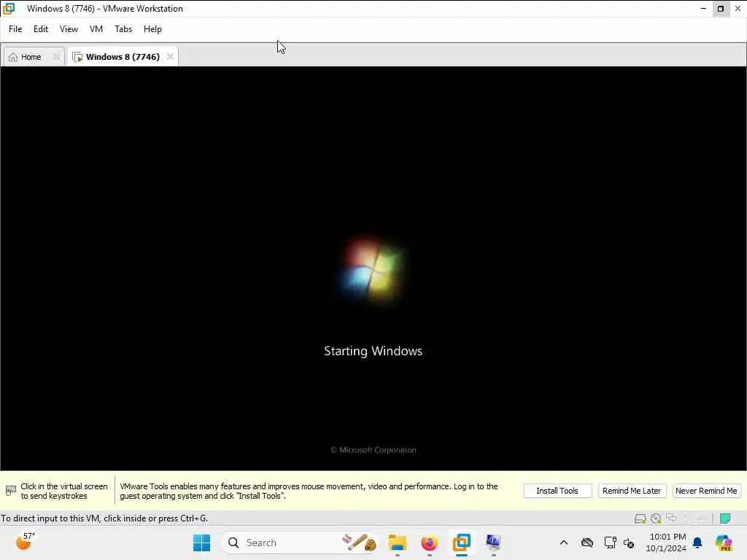Open the View menu

(x=69, y=29)
